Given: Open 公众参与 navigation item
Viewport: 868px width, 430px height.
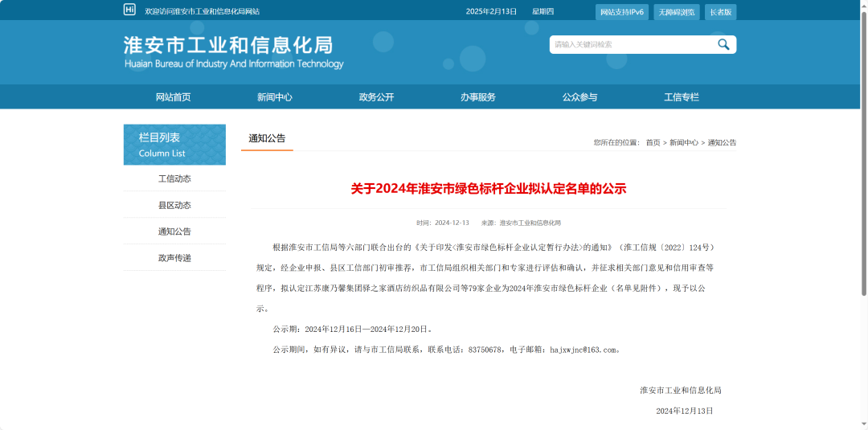Looking at the screenshot, I should click(x=579, y=97).
